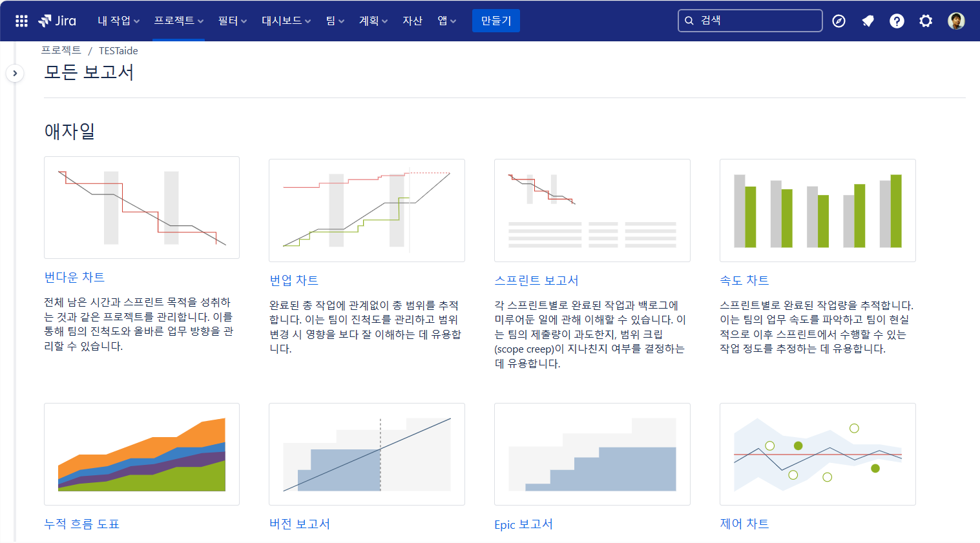Open the 누적 흐름 도표 link
This screenshot has width=980, height=543.
pyautogui.click(x=81, y=524)
